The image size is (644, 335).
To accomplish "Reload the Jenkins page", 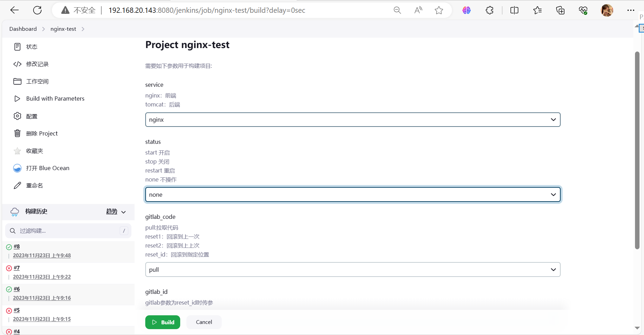I will (37, 10).
